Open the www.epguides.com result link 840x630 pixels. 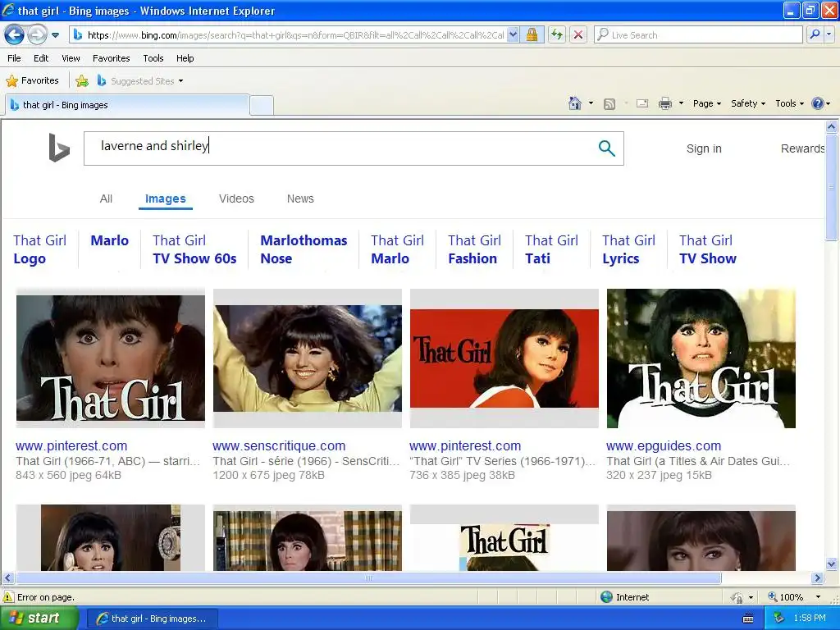[x=663, y=445]
